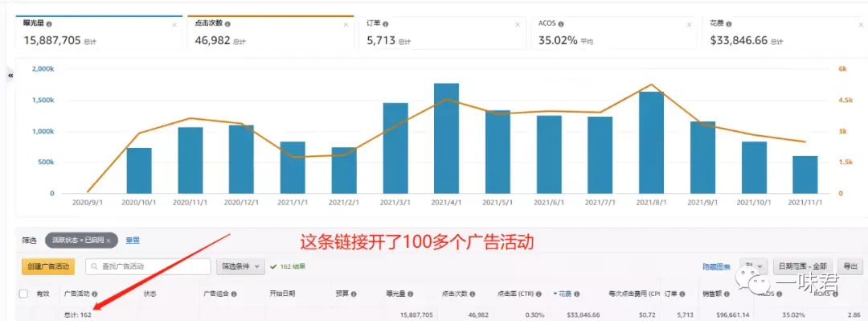Screen dimensions: 868x321
Task: Click the 162 结果 results indicator
Action: point(288,266)
